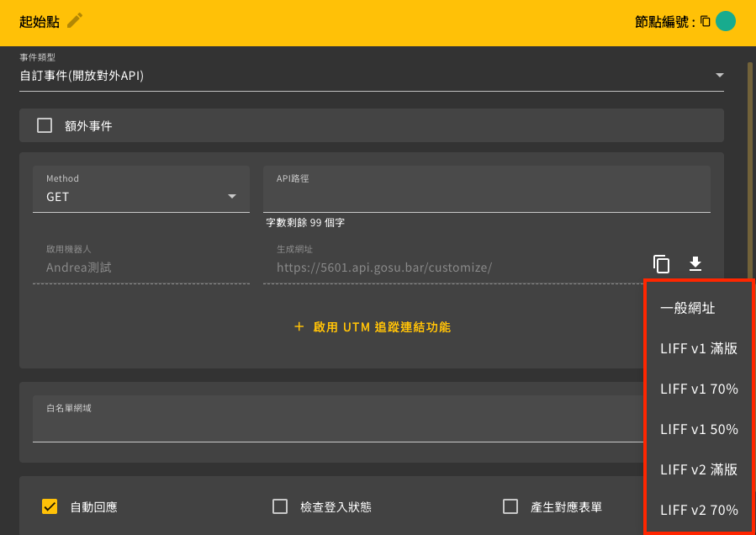The height and width of the screenshot is (535, 756).
Task: Choose LIFF v2 滿版 option
Action: tap(699, 469)
